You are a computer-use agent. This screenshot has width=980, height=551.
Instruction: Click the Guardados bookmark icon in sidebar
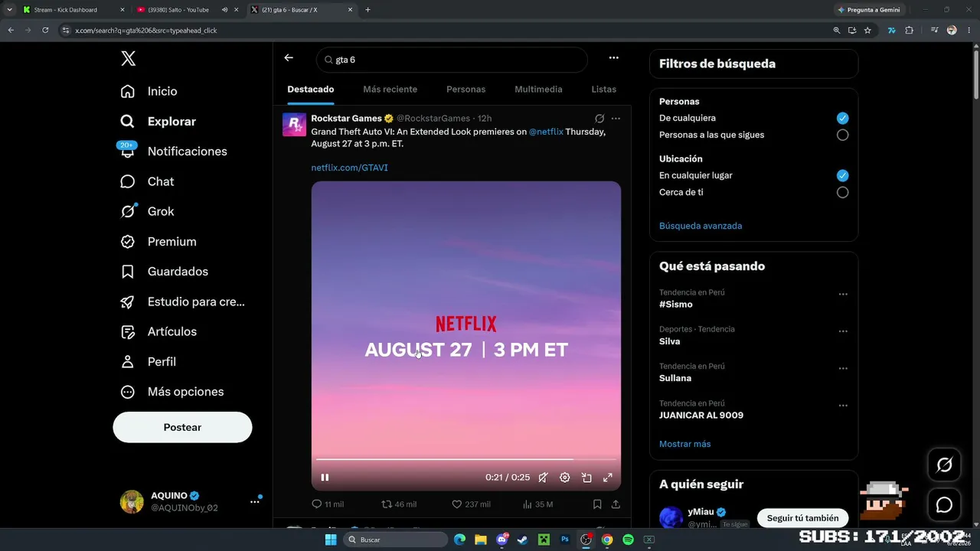coord(128,272)
